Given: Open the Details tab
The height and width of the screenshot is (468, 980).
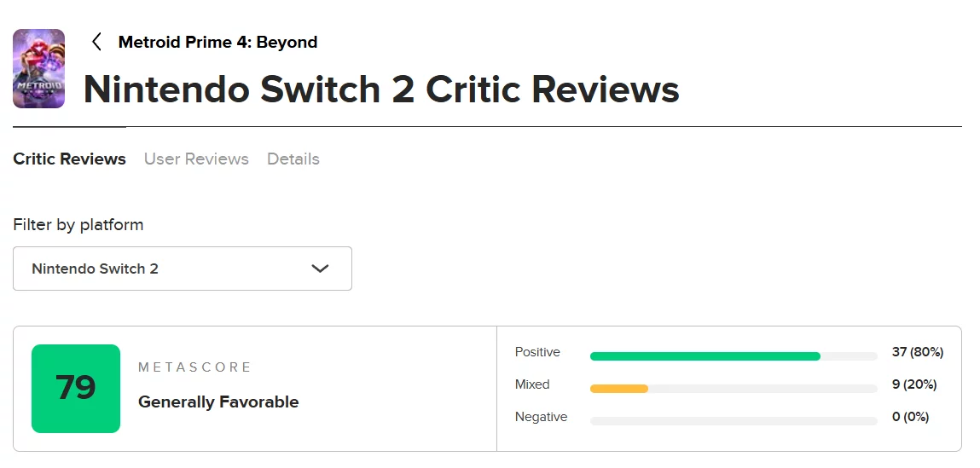Looking at the screenshot, I should click(x=293, y=159).
